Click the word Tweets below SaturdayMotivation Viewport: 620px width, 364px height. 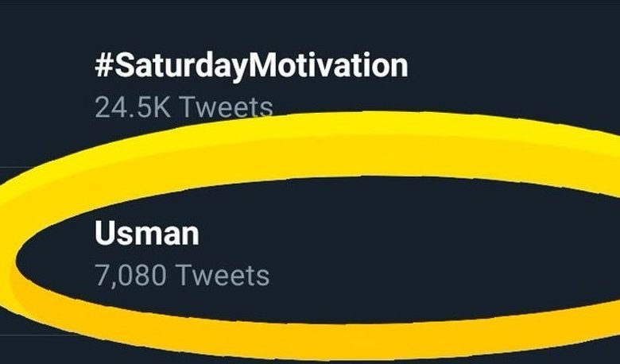coord(223,106)
